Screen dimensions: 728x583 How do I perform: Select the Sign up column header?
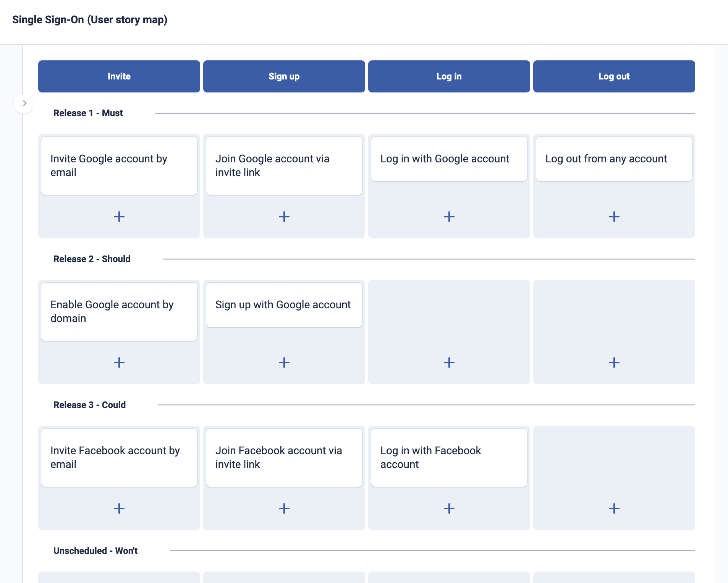tap(284, 76)
